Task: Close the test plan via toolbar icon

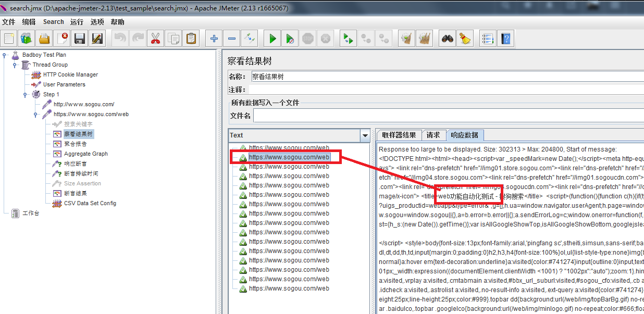Action: pyautogui.click(x=62, y=39)
